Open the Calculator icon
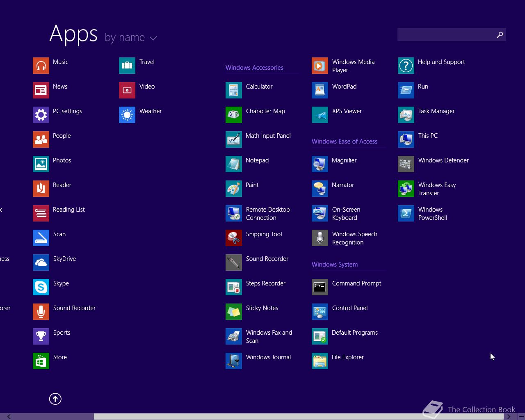The height and width of the screenshot is (420, 525). 234,90
